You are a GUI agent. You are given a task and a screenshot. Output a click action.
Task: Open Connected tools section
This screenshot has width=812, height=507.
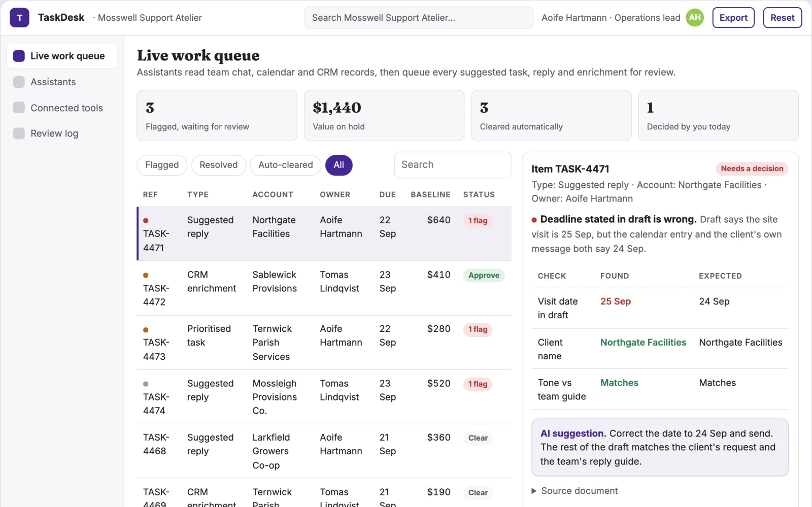click(62, 108)
